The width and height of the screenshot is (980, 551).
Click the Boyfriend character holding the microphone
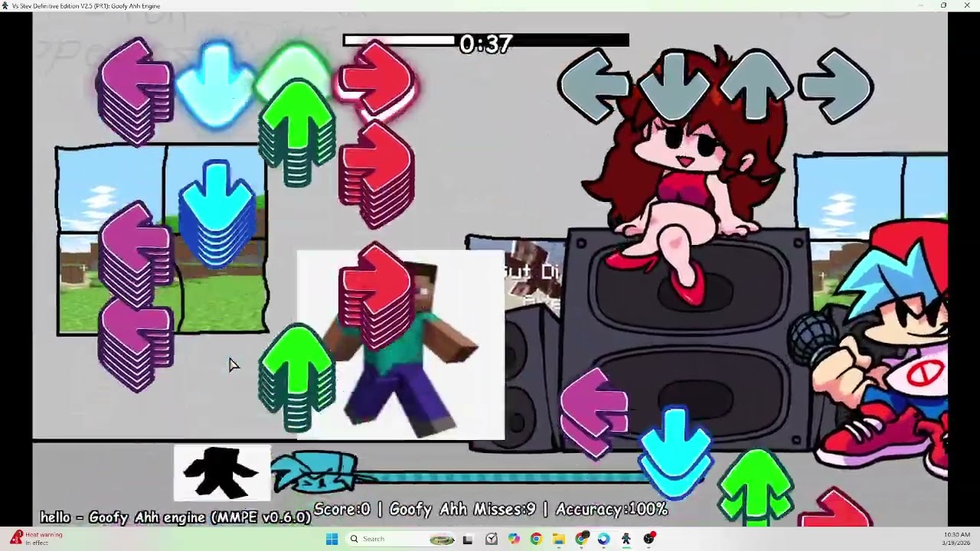click(880, 348)
